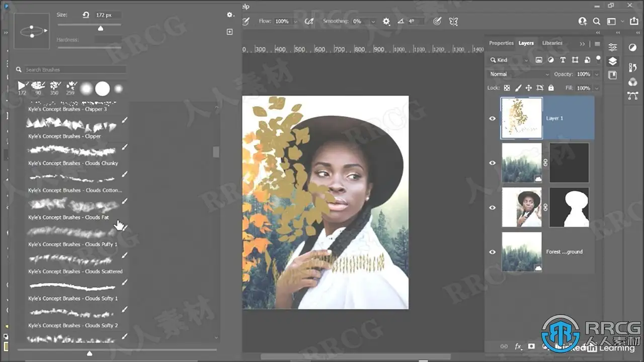Screen dimensions: 644x362
Task: Open smoothing options gear
Action: [x=386, y=22]
